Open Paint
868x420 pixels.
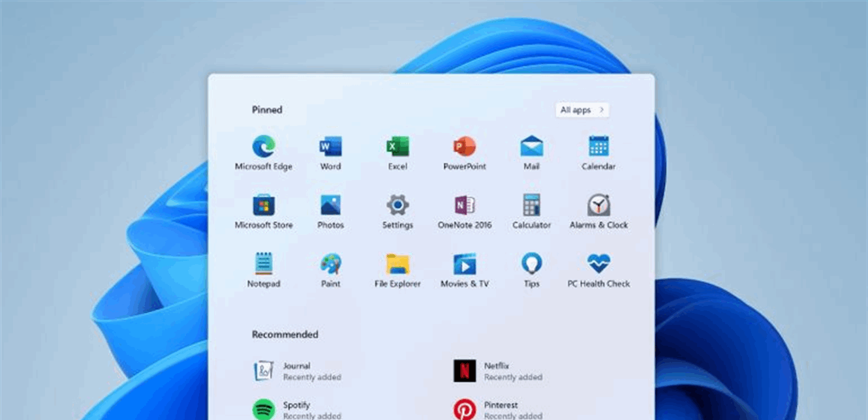pos(330,266)
